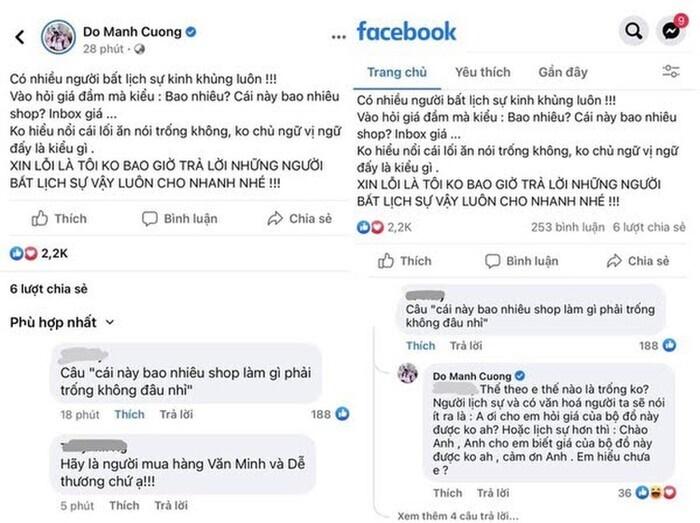Click Bình luận on the left post
This screenshot has height=523, width=700.
pyautogui.click(x=177, y=218)
